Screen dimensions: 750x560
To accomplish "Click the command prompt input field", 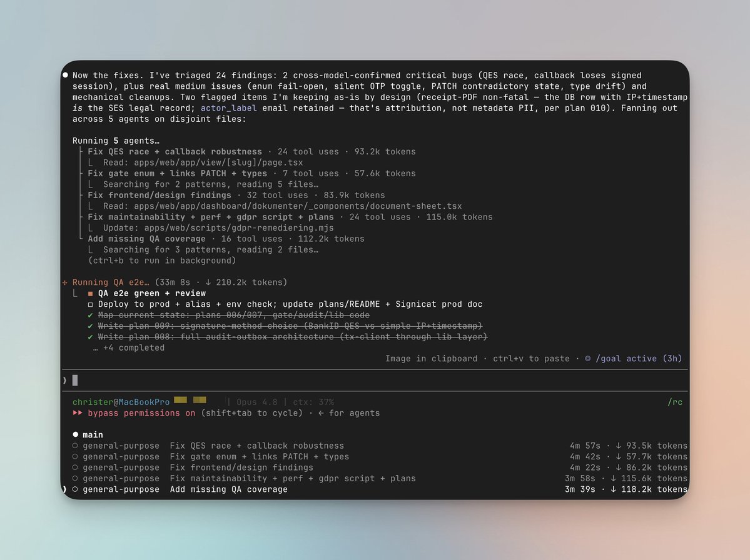I will 375,381.
